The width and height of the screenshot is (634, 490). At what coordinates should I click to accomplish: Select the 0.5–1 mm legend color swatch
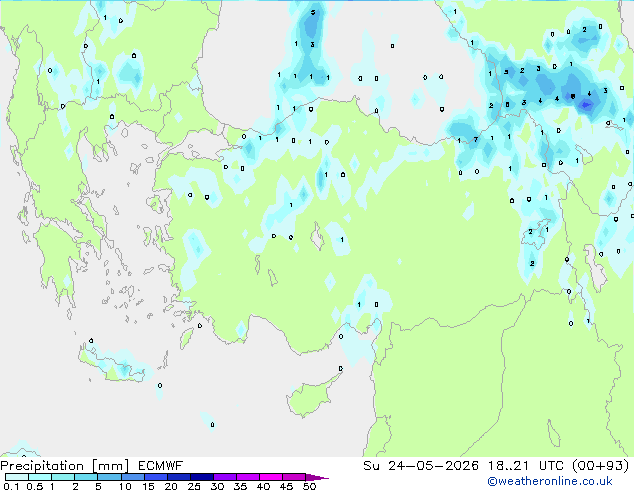pos(40,477)
